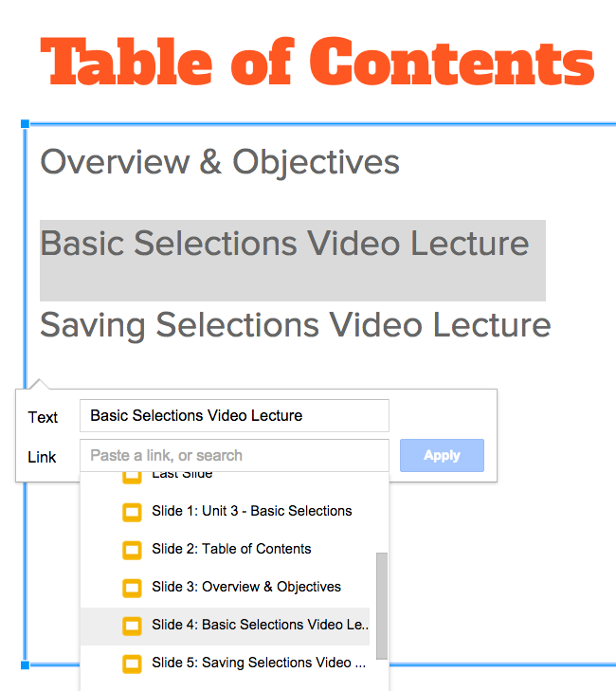The height and width of the screenshot is (691, 616).
Task: Click the text box's bottom-left resize handle
Action: pos(25,664)
